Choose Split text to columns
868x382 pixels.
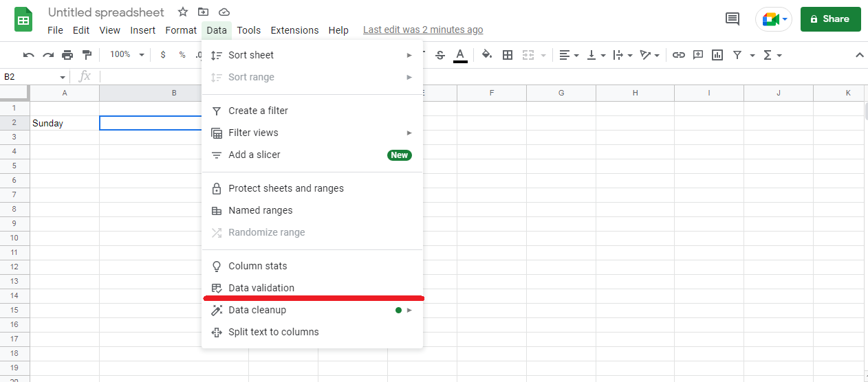click(x=312, y=332)
